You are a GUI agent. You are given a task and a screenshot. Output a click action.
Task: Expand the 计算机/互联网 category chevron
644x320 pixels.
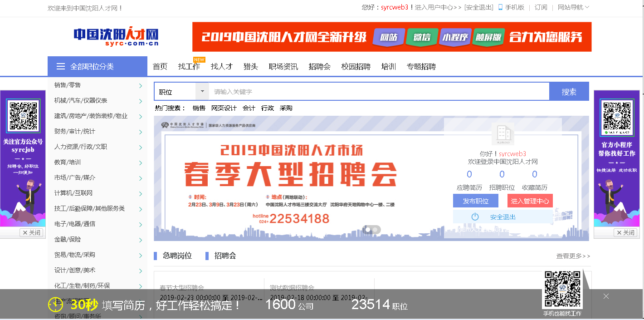pos(141,194)
